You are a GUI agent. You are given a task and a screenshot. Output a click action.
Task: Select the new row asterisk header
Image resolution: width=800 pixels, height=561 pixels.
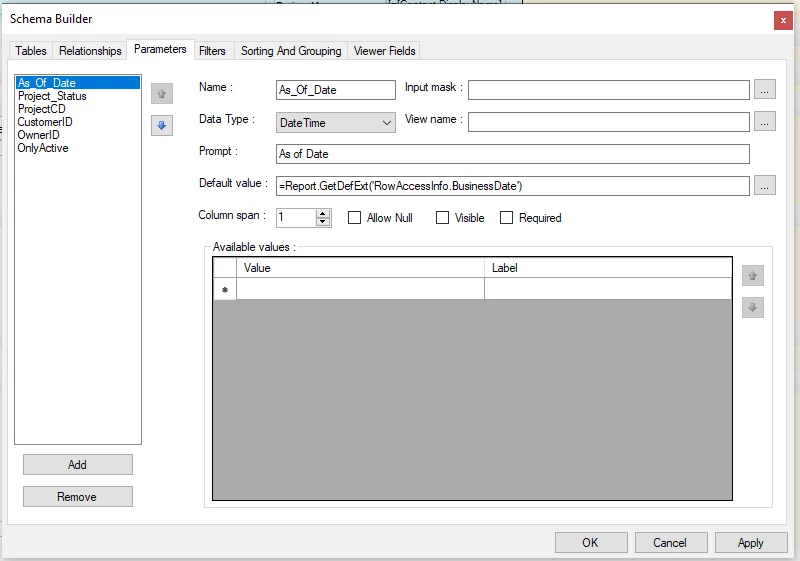click(x=225, y=289)
